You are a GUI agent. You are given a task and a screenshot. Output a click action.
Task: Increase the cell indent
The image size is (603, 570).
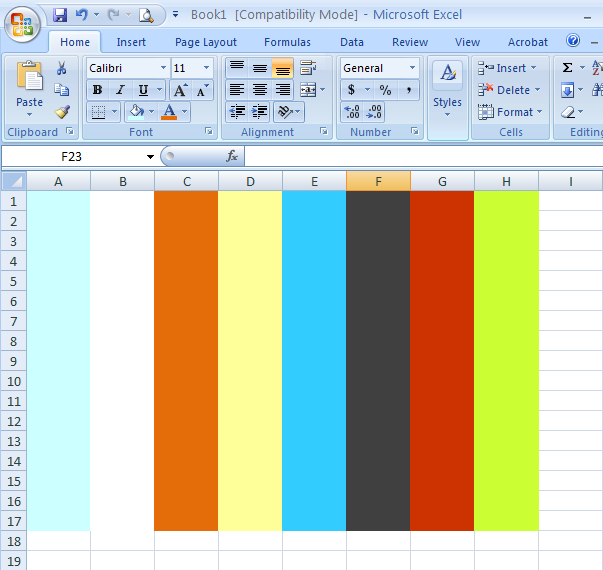tap(260, 112)
